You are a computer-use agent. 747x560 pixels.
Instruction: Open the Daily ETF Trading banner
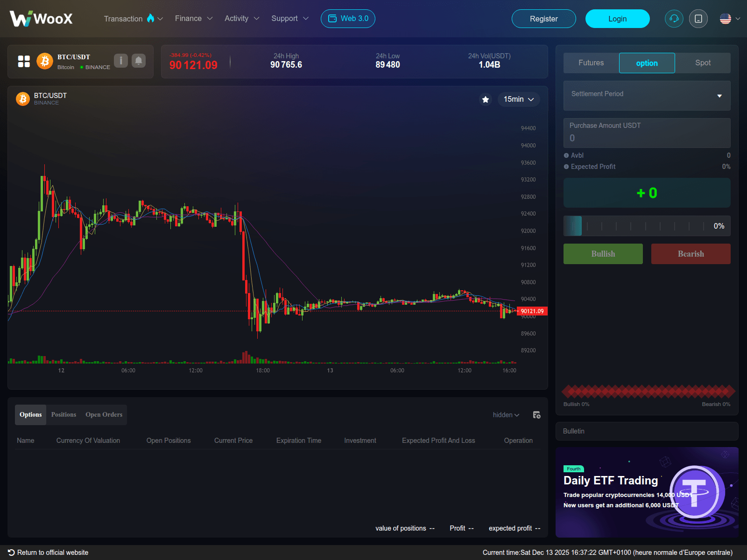(x=647, y=492)
